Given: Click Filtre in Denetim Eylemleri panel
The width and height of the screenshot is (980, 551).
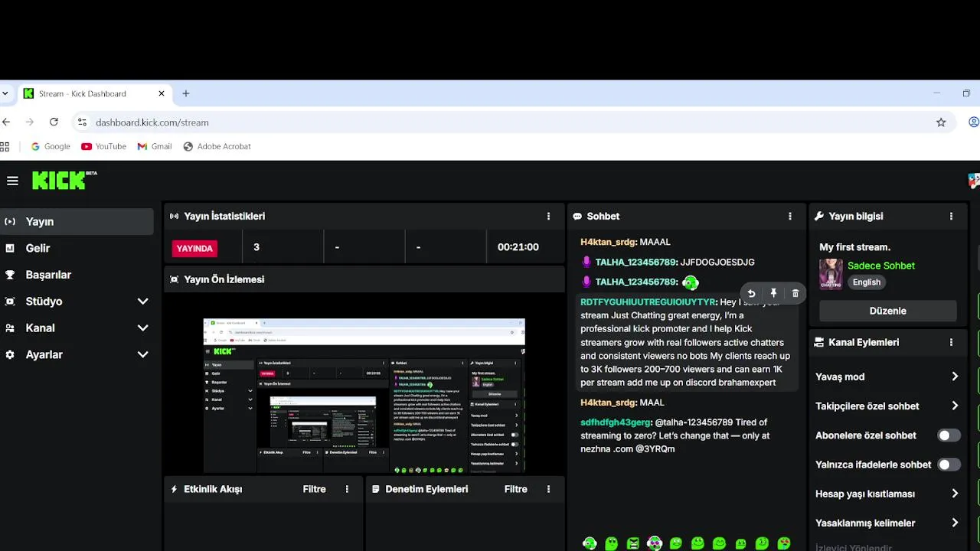Looking at the screenshot, I should 516,489.
